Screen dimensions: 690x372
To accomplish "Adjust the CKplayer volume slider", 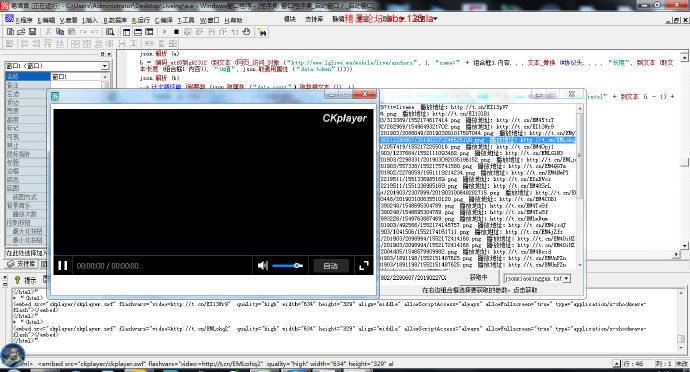I will [287, 265].
